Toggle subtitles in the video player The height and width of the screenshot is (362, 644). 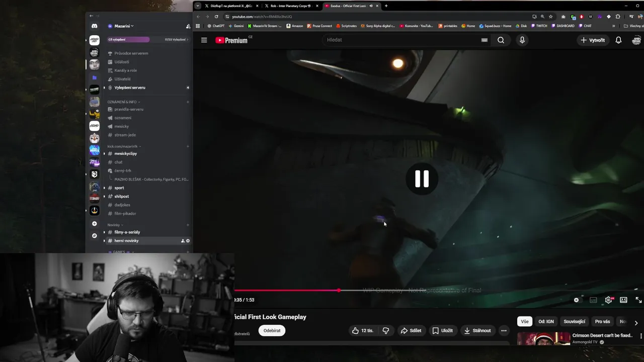tap(593, 300)
